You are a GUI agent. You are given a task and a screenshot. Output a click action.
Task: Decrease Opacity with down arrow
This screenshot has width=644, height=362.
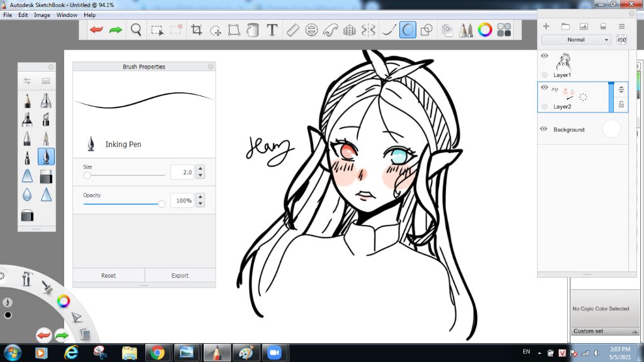click(x=201, y=204)
